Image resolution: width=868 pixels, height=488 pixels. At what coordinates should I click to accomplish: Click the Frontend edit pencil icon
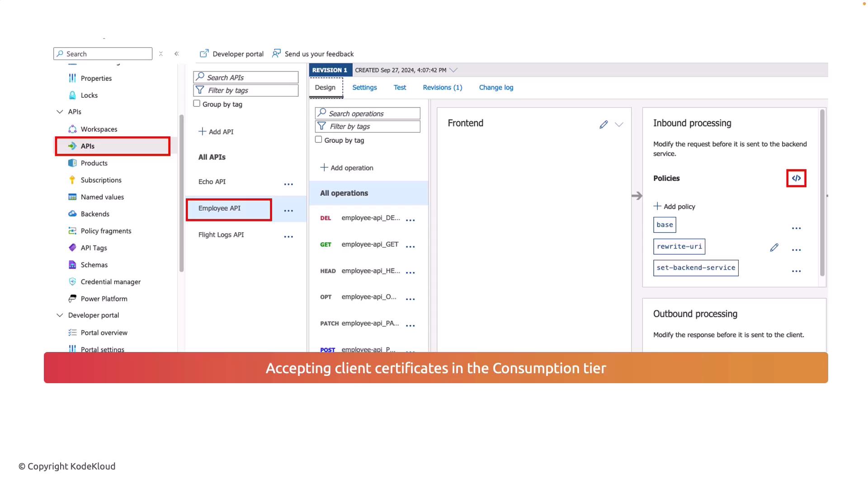[x=604, y=124]
